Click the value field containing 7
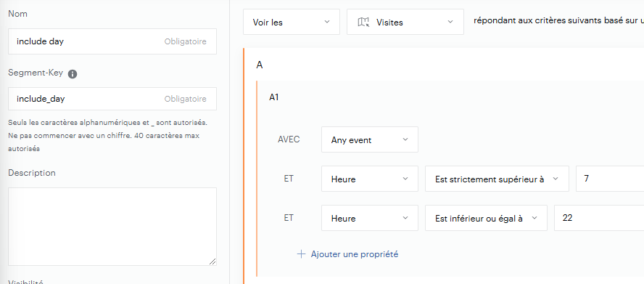The width and height of the screenshot is (644, 284). [610, 179]
